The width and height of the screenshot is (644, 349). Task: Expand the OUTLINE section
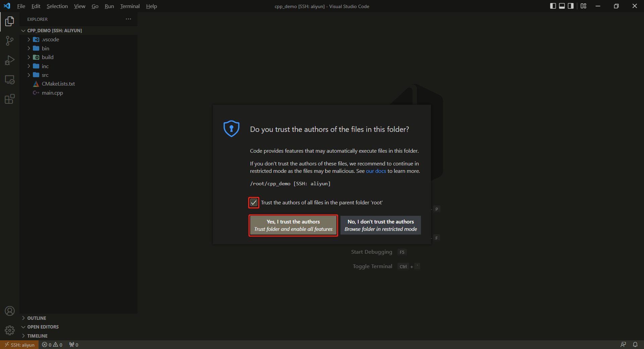(x=37, y=318)
